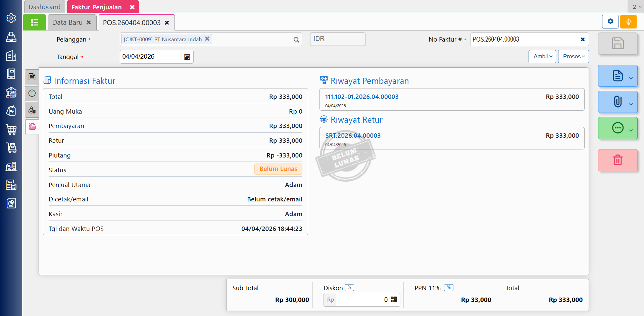This screenshot has width=644, height=316.
Task: Click the save floppy disk icon
Action: click(617, 44)
